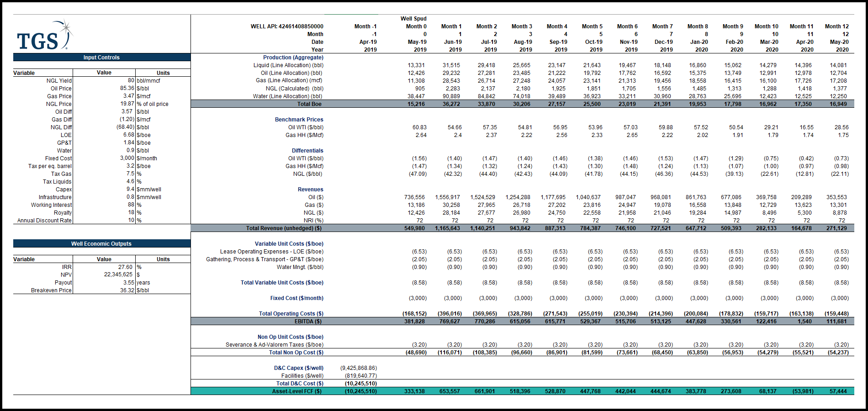Viewport: 868px width, 411px height.
Task: Select the LOE value 6.68
Action: [x=128, y=135]
